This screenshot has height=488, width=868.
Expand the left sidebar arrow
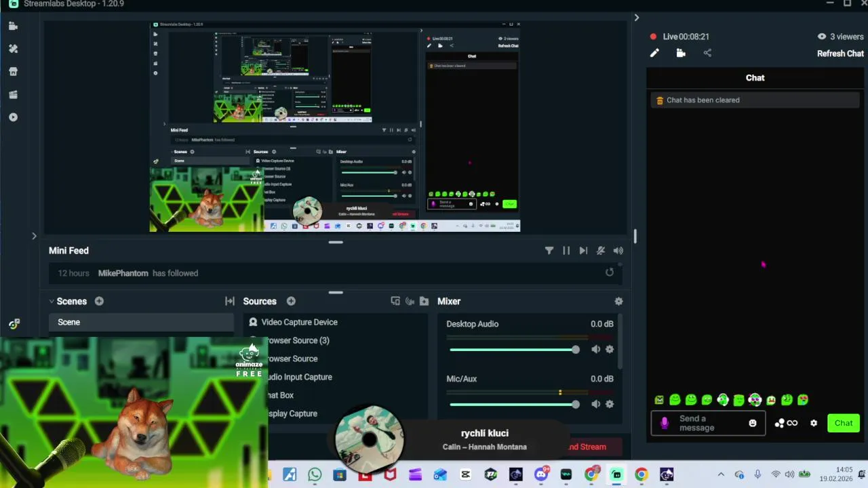click(34, 236)
